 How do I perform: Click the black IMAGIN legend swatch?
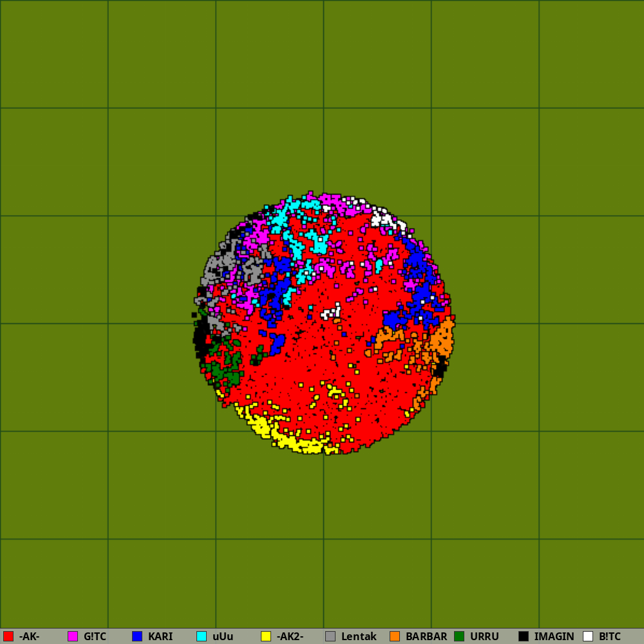(524, 636)
